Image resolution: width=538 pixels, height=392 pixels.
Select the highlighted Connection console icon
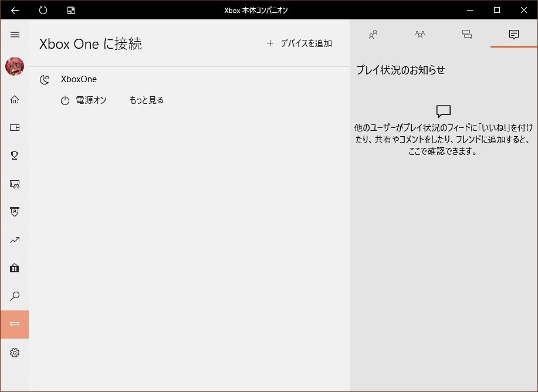[15, 325]
